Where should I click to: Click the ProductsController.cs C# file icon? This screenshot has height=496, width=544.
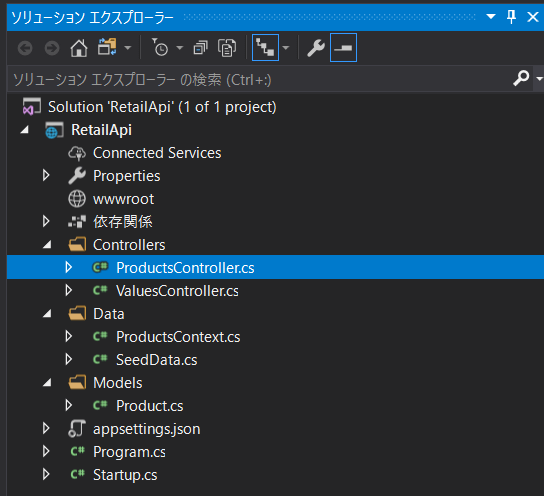(x=100, y=267)
